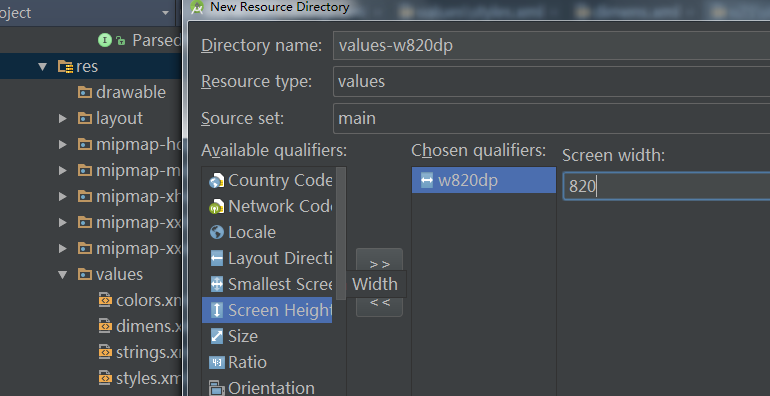Select layout folder in project tree

click(x=119, y=118)
